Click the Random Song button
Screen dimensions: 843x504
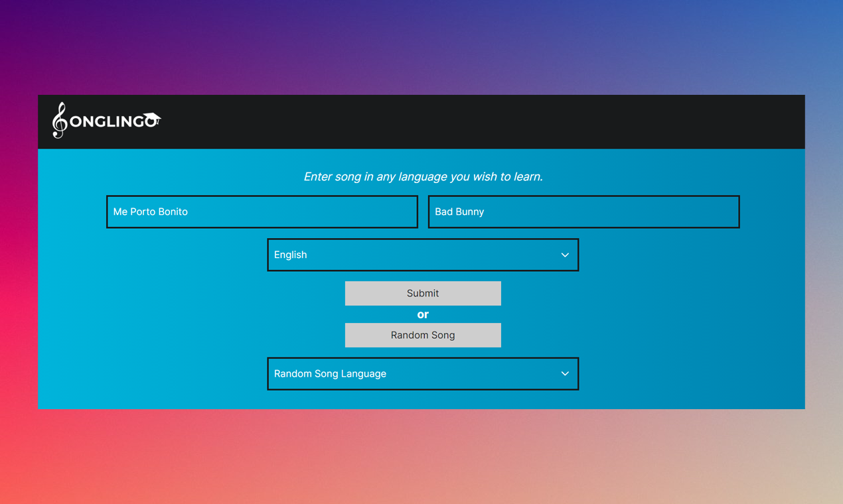[423, 335]
